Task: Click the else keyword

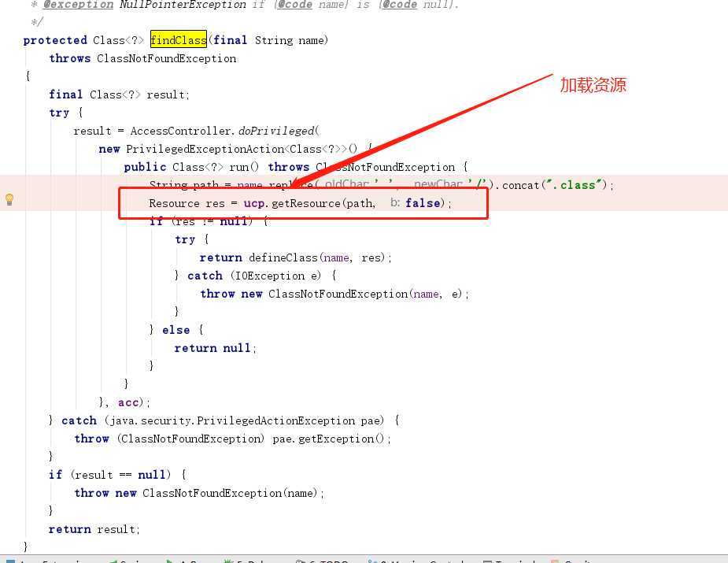Action: 176,330
